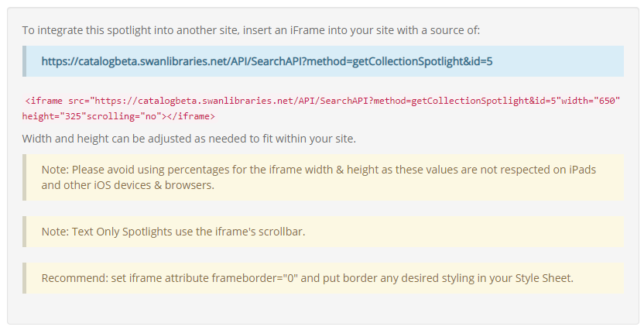The width and height of the screenshot is (644, 330).
Task: Click the iPads percentage warning note
Action: point(323,177)
